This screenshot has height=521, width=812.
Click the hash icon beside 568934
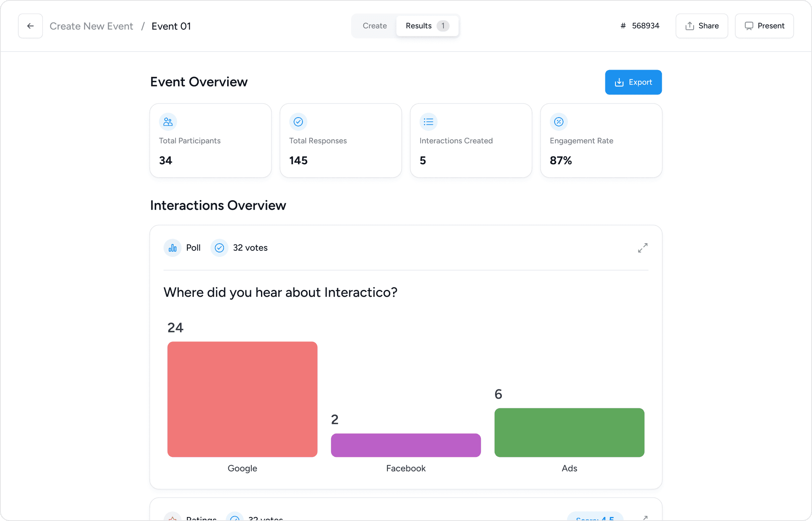click(x=623, y=26)
